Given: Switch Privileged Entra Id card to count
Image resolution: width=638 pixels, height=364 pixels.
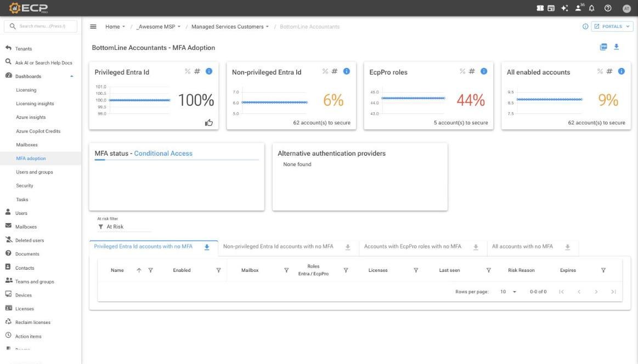Looking at the screenshot, I should point(197,71).
